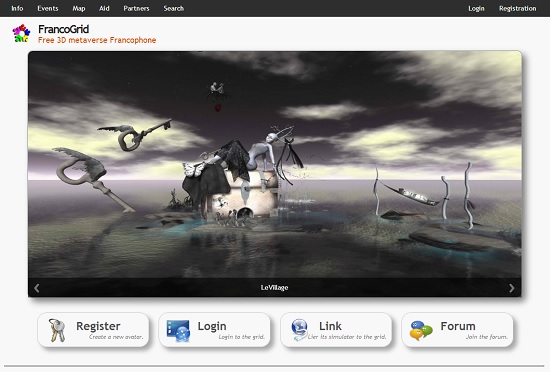Click the FrancoGrid site title
550x372 pixels.
coord(63,29)
